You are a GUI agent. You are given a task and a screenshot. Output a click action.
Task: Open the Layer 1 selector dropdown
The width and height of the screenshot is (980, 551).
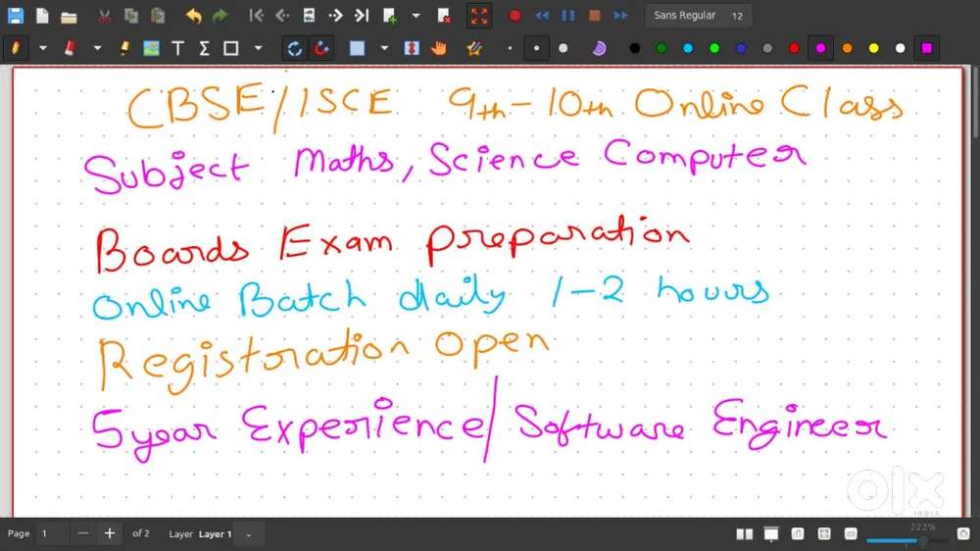pos(249,534)
